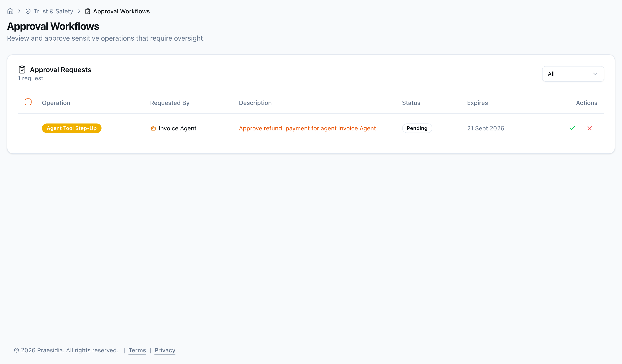
Task: Toggle the select-all requests checkbox
Action: tap(28, 102)
